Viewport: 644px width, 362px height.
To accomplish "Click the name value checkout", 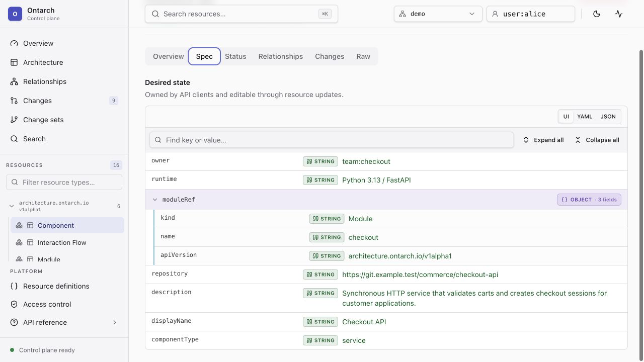I will point(363,237).
